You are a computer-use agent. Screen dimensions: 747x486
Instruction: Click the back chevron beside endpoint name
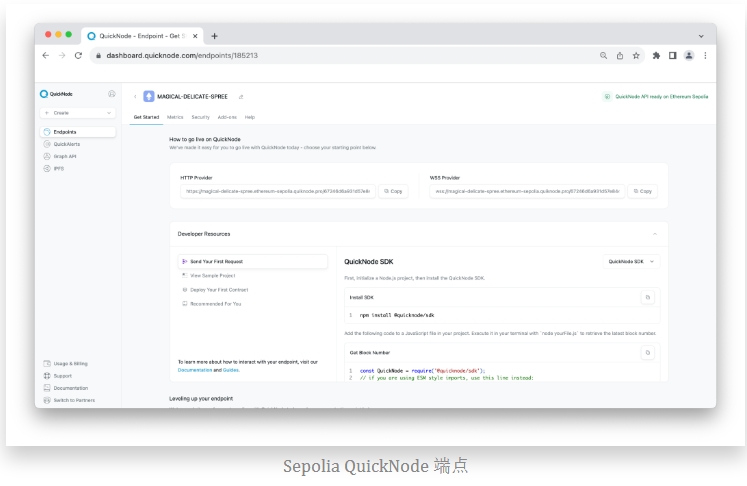pyautogui.click(x=135, y=97)
